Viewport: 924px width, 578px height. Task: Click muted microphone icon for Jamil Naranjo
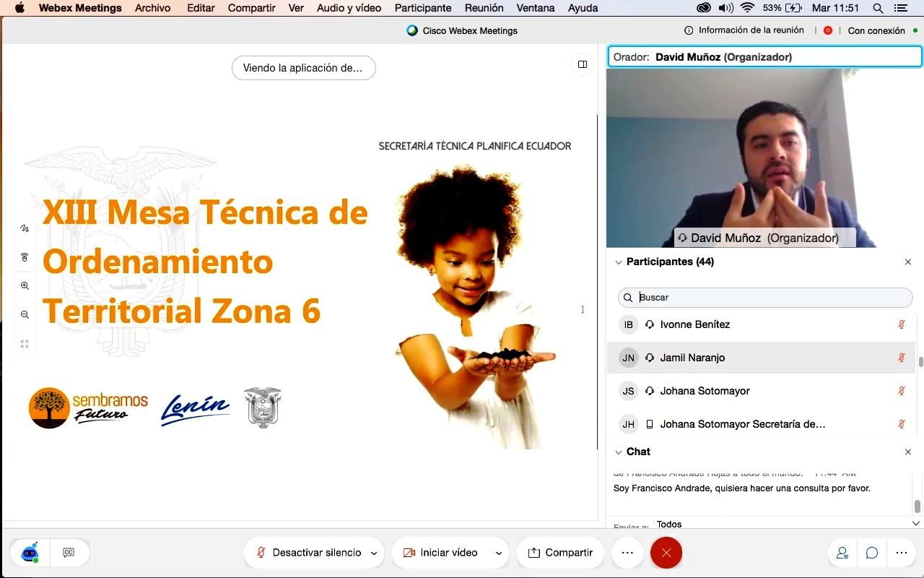[901, 358]
